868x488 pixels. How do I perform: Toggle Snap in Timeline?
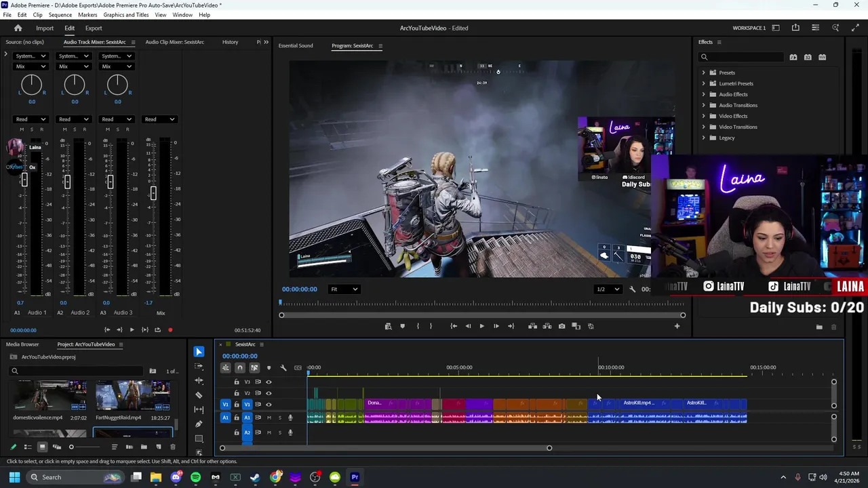pos(239,368)
